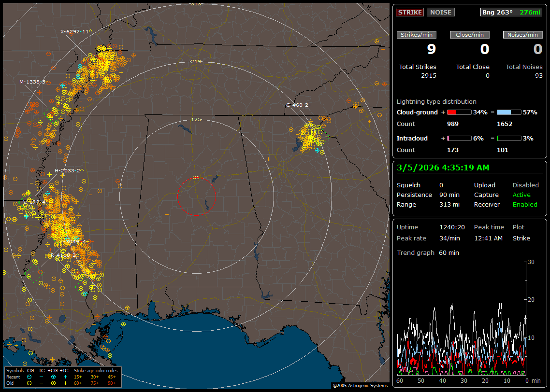
Task: Click the 90+ strike age color code
Action: tap(111, 383)
